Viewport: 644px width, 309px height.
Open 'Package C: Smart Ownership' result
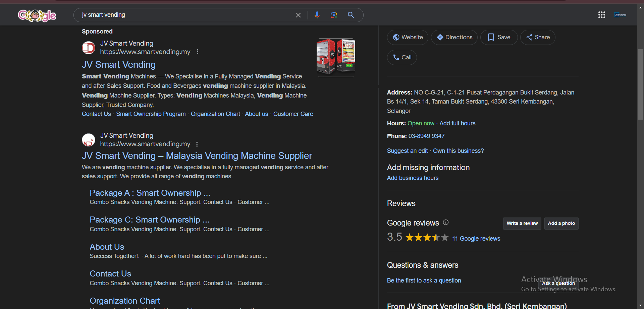(x=150, y=220)
